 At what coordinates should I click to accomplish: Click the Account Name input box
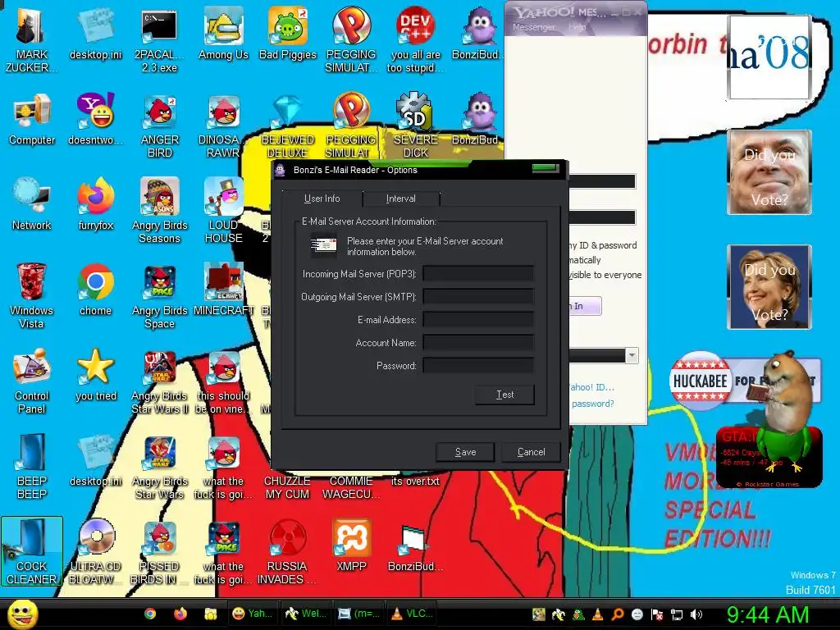coord(478,343)
